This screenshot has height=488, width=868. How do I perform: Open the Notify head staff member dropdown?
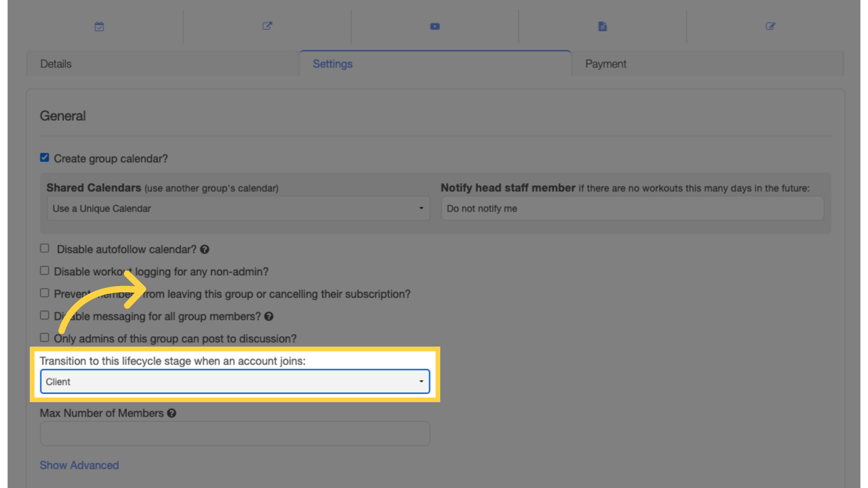pos(632,208)
